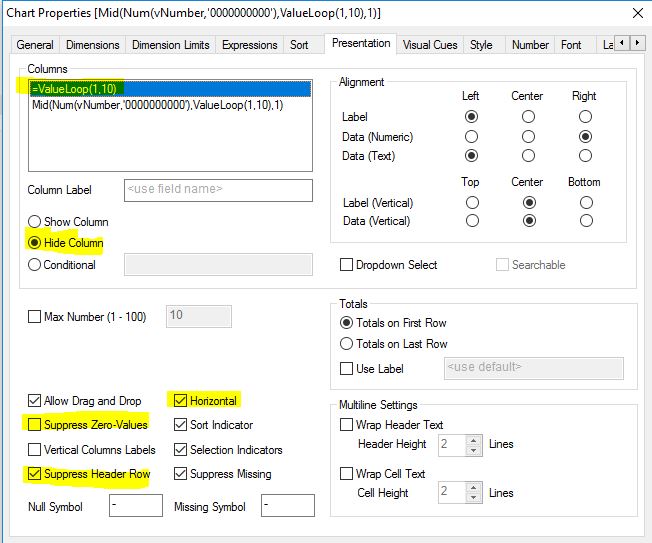Toggle Allow Drag and Drop
The image size is (652, 543).
click(x=34, y=401)
